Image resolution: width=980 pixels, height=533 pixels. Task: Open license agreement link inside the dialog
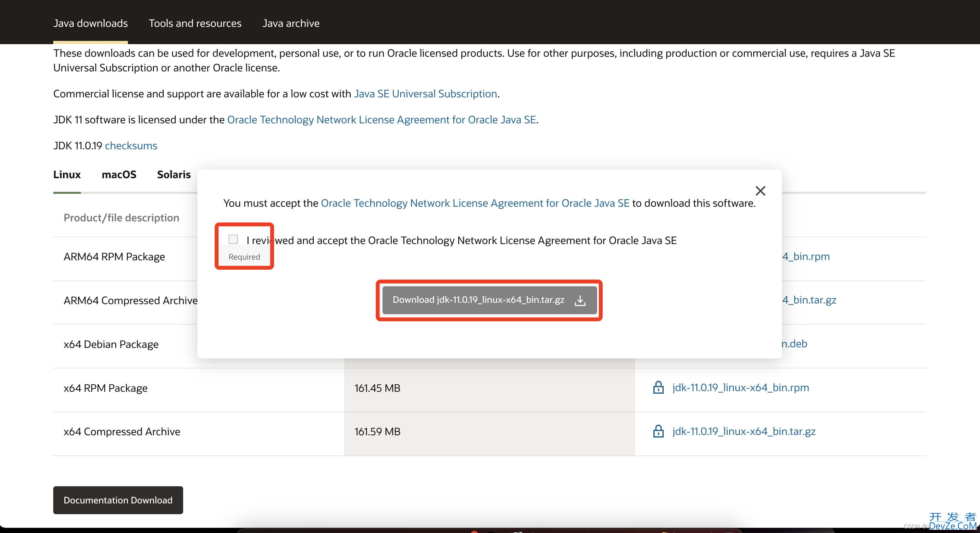pos(475,203)
